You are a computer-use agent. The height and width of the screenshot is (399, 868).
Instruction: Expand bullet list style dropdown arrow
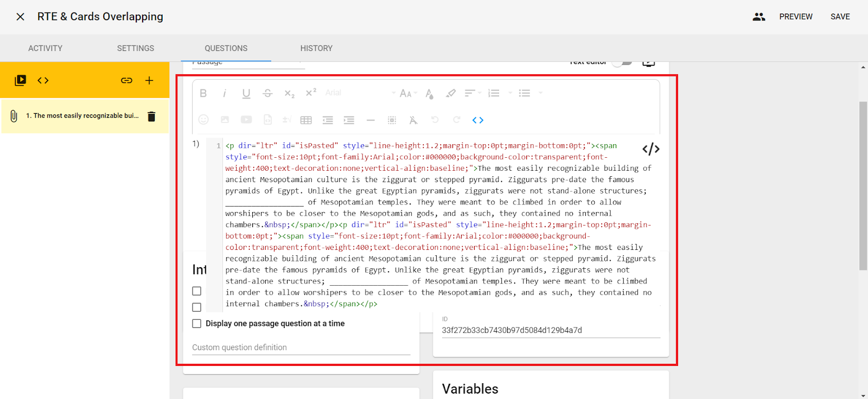(x=540, y=93)
